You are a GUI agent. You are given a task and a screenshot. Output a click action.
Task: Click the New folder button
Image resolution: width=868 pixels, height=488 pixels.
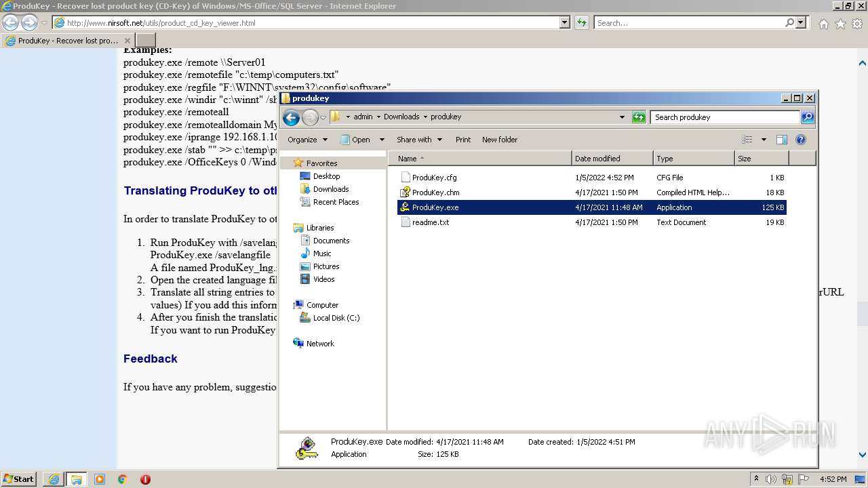point(500,140)
